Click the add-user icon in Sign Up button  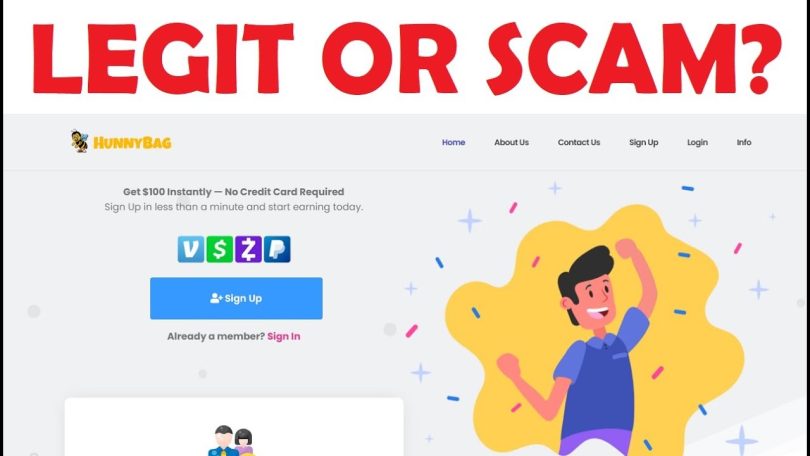point(216,298)
